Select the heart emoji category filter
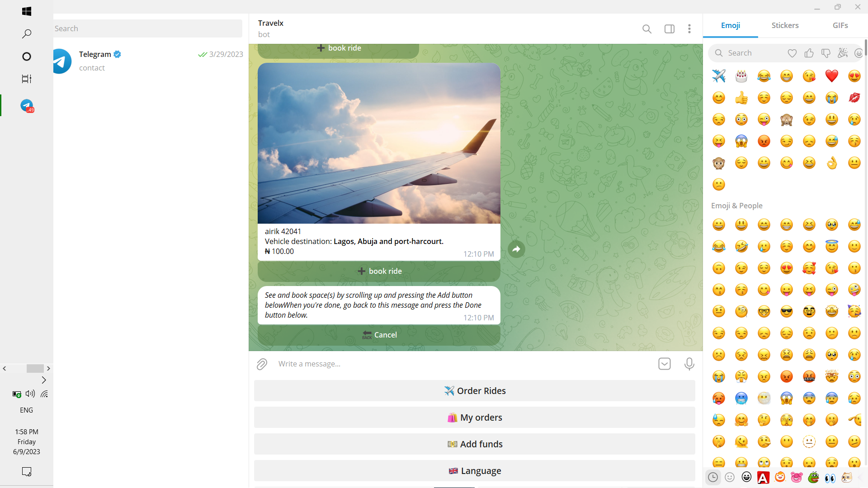Screen dimensions: 868x488 click(792, 53)
